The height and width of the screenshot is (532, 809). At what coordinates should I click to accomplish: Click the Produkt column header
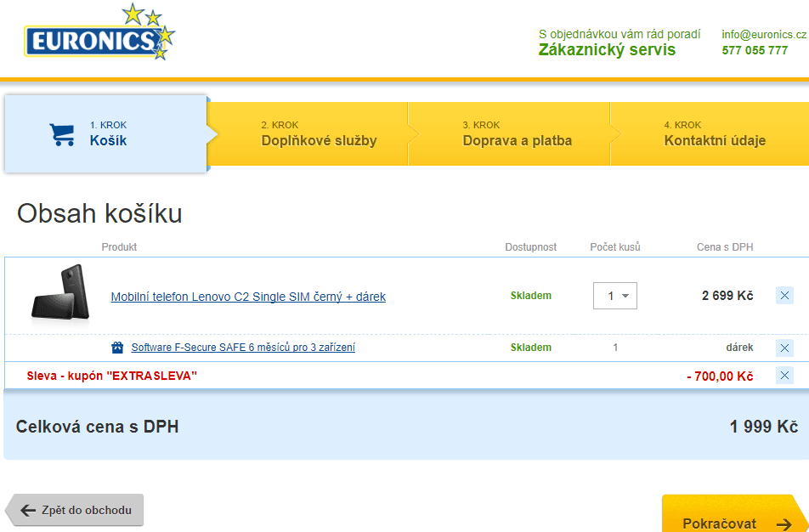coord(119,247)
